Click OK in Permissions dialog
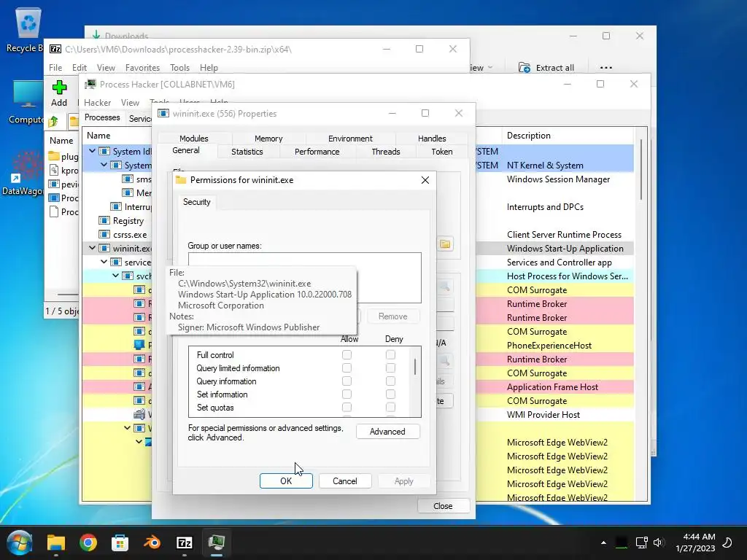The image size is (747, 560). tap(286, 481)
